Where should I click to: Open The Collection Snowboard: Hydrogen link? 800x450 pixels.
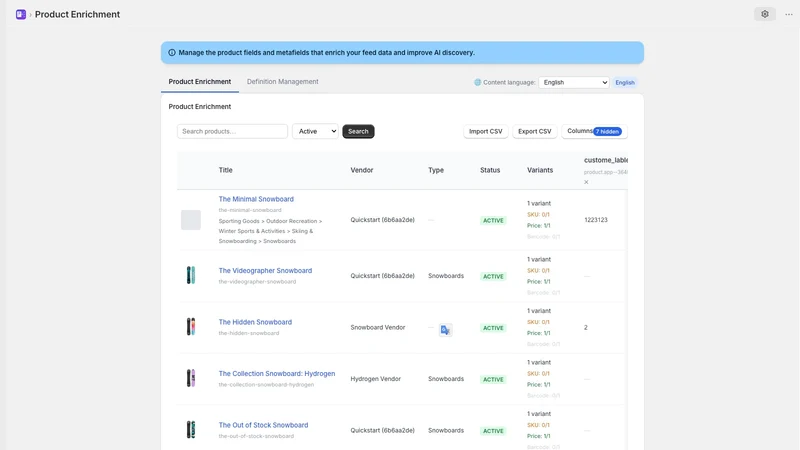(x=277, y=373)
